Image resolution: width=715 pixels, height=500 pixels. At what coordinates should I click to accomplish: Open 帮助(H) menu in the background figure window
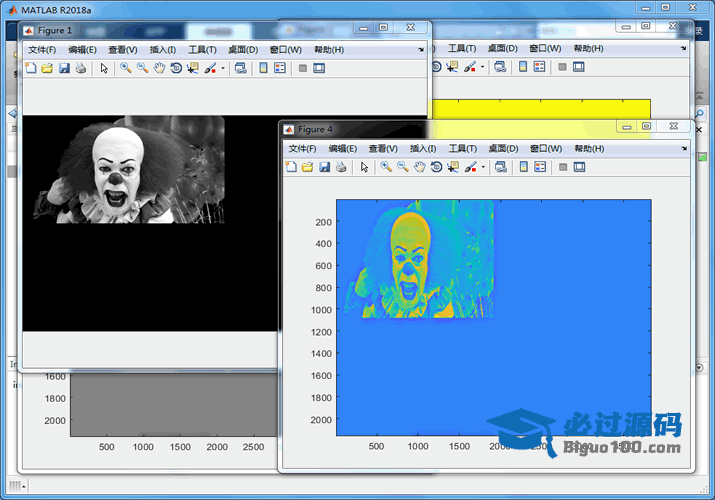pos(588,48)
